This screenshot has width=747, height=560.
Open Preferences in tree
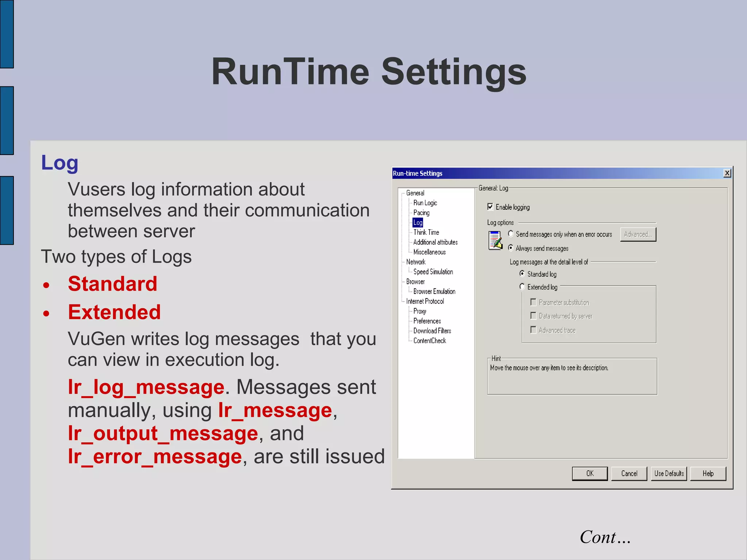[427, 321]
